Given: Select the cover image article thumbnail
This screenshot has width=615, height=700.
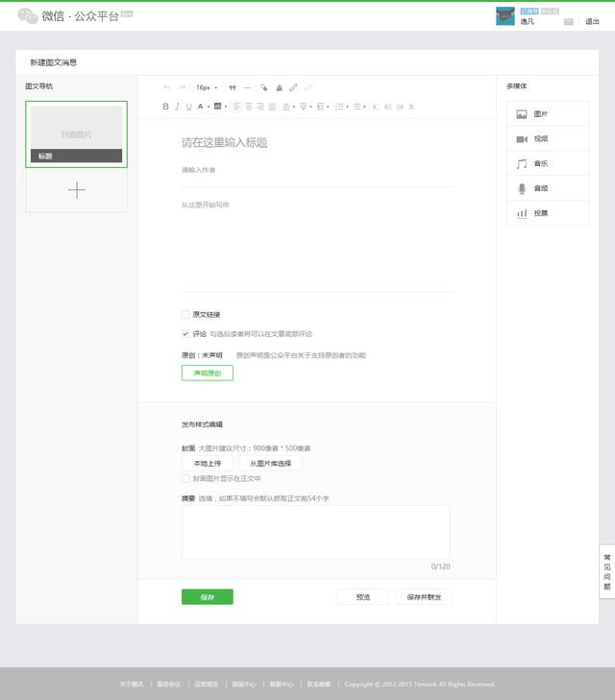Looking at the screenshot, I should point(77,134).
